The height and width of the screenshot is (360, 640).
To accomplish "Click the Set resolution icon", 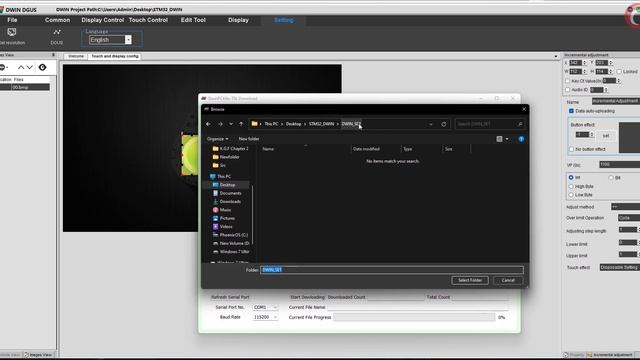I will tap(11, 32).
